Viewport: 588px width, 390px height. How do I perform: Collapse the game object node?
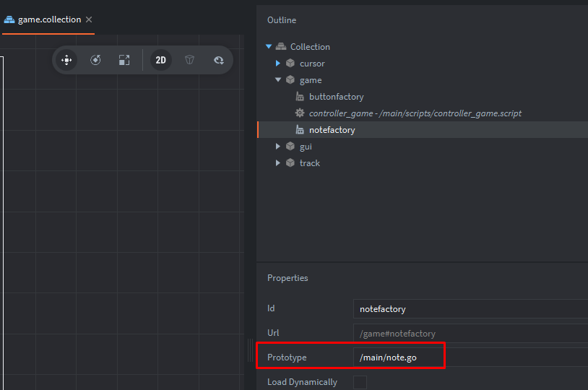[x=278, y=80]
